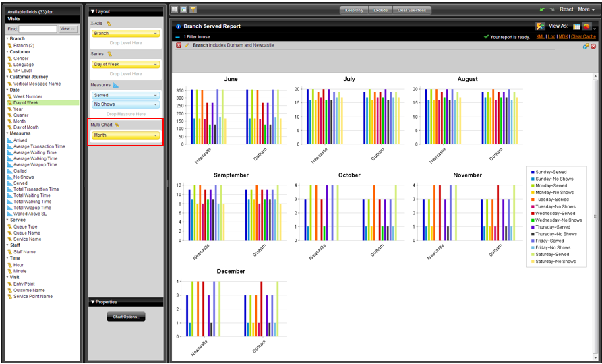Screen dimensions: 602x364
Task: Click the Sunday~Served blue legend swatch
Action: [x=533, y=172]
